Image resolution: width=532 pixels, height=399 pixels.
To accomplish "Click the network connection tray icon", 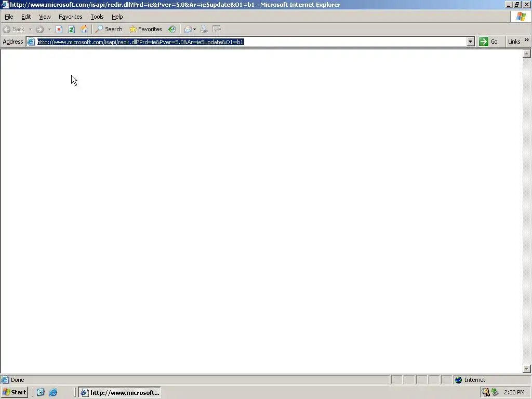I will [x=495, y=392].
